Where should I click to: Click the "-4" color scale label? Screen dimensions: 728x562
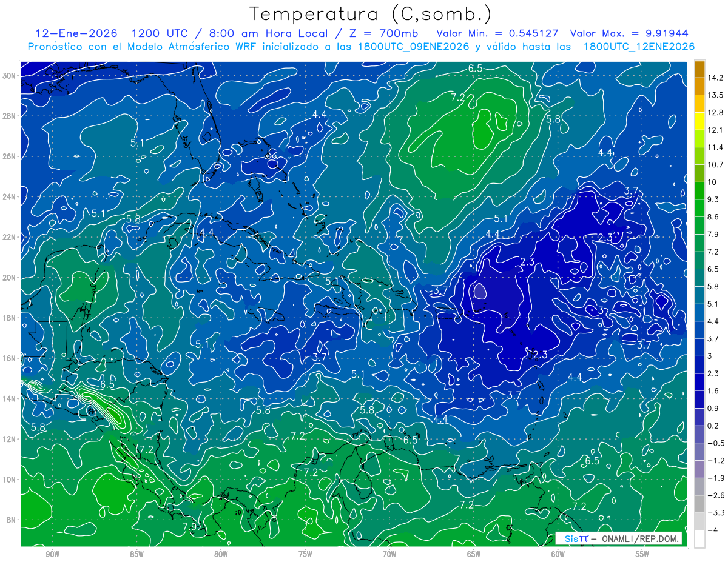click(x=712, y=530)
